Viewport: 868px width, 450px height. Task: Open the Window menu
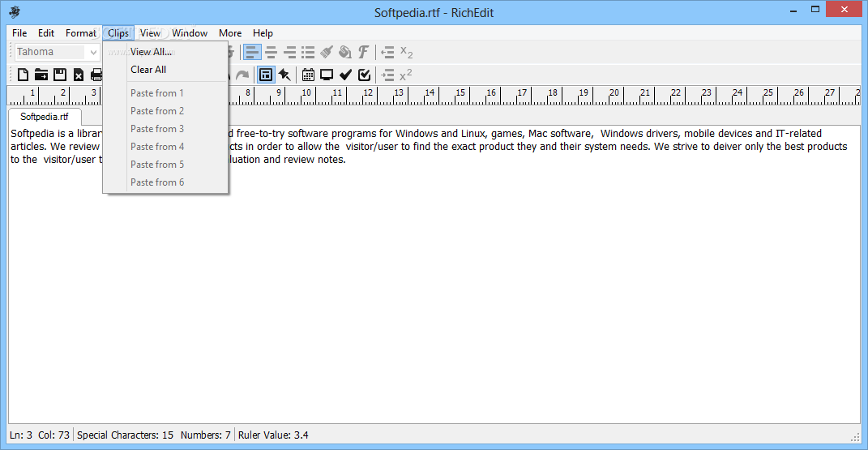(190, 33)
